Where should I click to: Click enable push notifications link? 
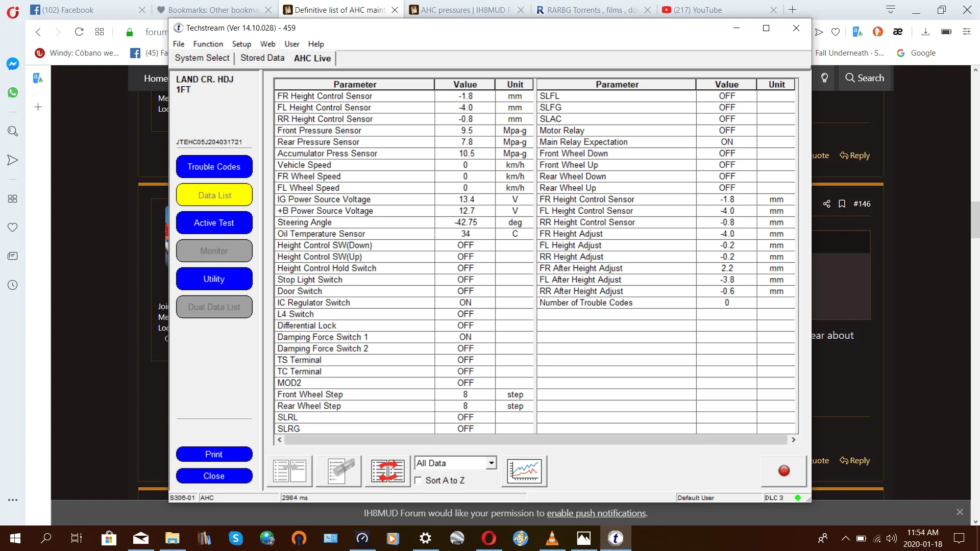click(596, 513)
